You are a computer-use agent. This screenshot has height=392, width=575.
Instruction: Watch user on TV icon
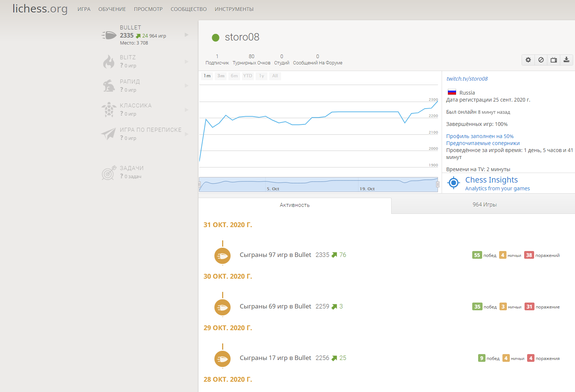554,60
